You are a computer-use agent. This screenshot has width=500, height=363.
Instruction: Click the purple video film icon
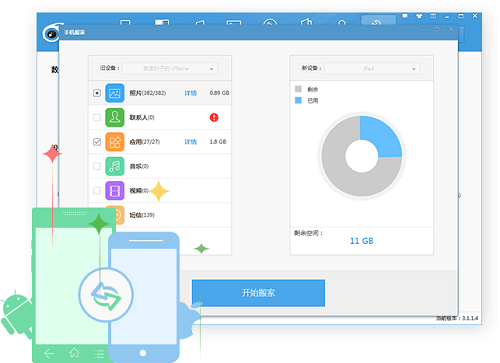(x=115, y=191)
